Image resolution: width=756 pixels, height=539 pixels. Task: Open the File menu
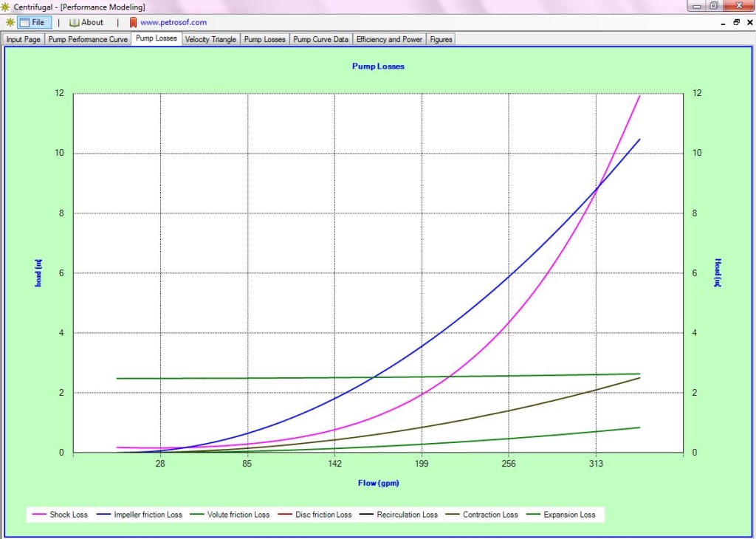[x=35, y=22]
